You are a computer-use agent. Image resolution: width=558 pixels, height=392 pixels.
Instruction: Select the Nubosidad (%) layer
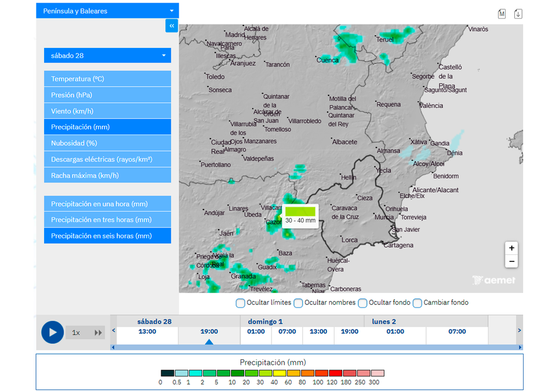coord(107,143)
